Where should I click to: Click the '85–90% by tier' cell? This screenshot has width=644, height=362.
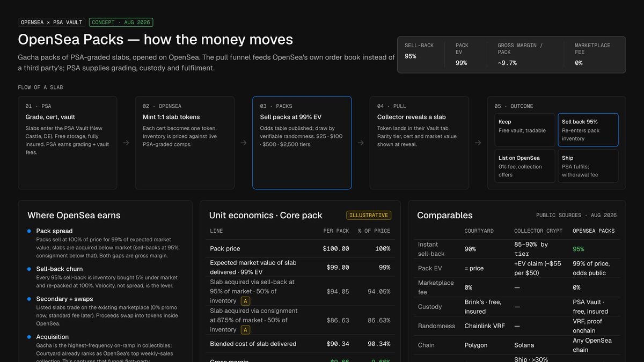531,249
